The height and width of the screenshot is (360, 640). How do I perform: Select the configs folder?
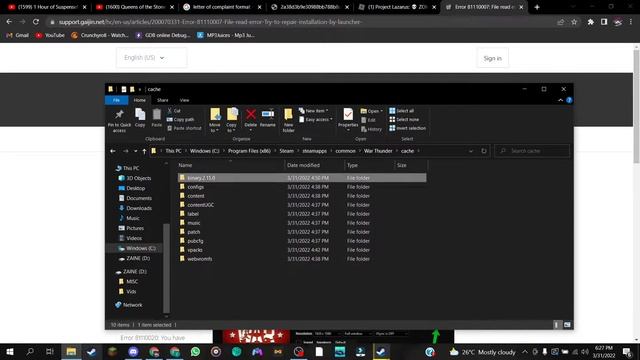pyautogui.click(x=196, y=187)
